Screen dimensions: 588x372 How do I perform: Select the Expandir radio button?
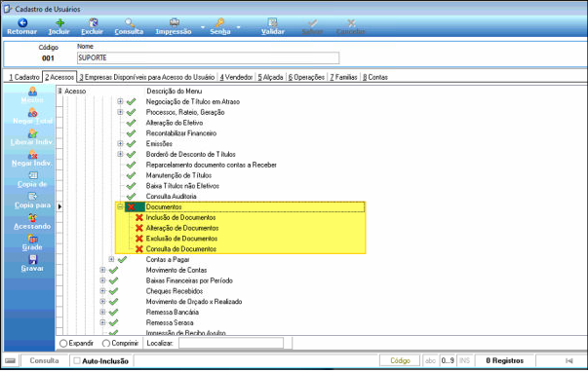pyautogui.click(x=63, y=344)
